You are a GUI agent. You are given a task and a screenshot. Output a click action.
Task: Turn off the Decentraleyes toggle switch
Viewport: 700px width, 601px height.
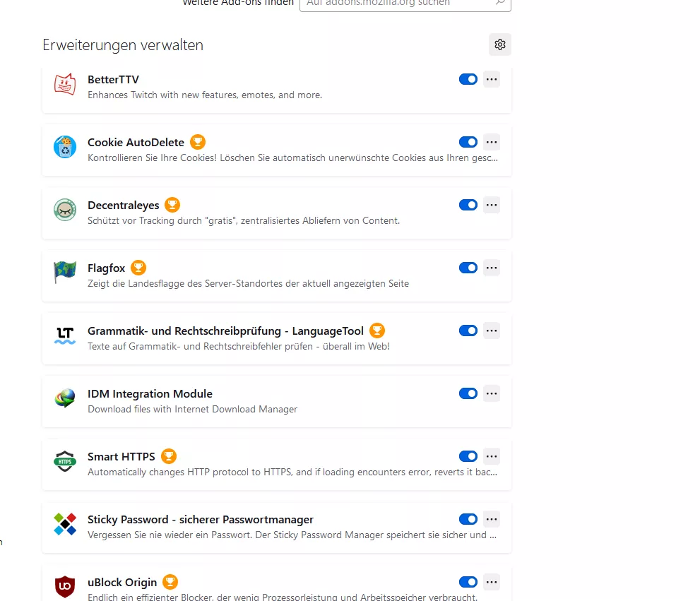pyautogui.click(x=468, y=205)
